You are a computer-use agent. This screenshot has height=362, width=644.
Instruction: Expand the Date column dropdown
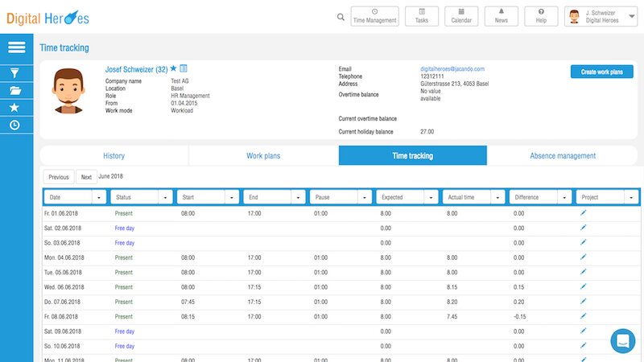click(x=99, y=196)
